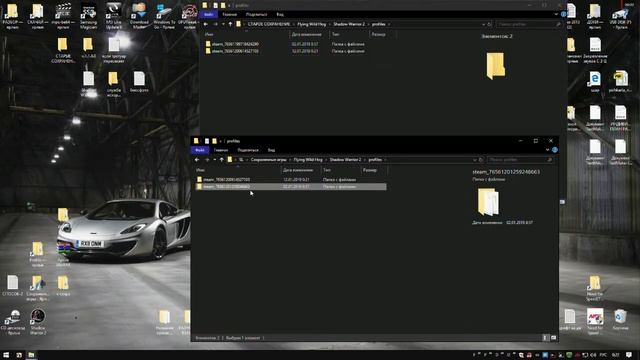
Task: Refresh the СТАРОЕ СОХРАНЕНИЕ window
Action: [x=489, y=24]
